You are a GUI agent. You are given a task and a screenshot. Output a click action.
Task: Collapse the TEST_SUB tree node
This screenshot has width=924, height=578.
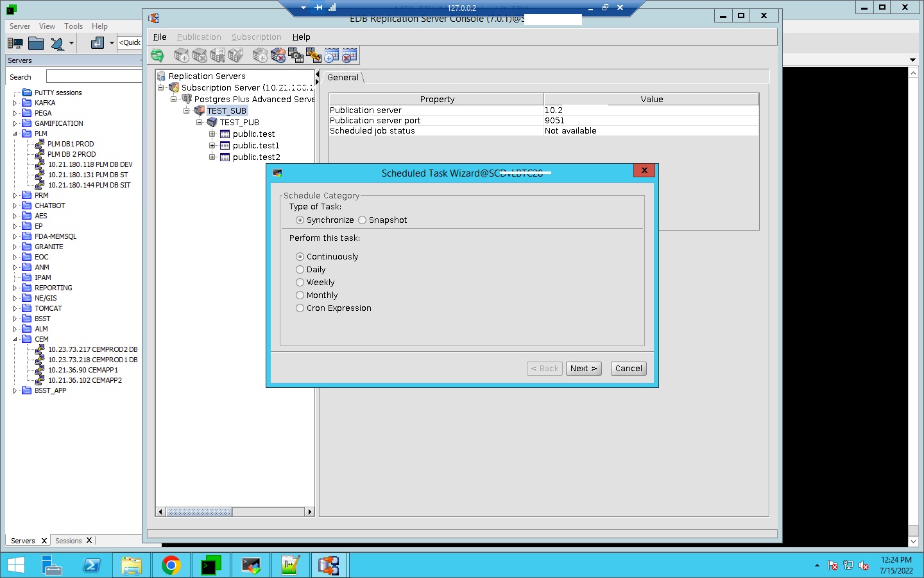[186, 111]
